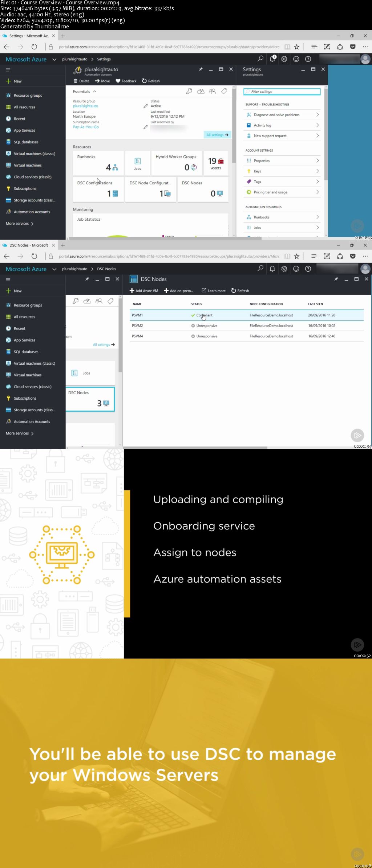Select the PSVM2 node row
The image size is (372, 868).
[247, 326]
